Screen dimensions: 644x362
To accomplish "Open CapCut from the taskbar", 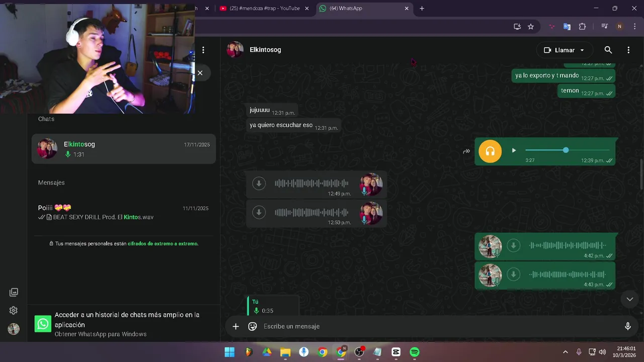I will click(396, 352).
